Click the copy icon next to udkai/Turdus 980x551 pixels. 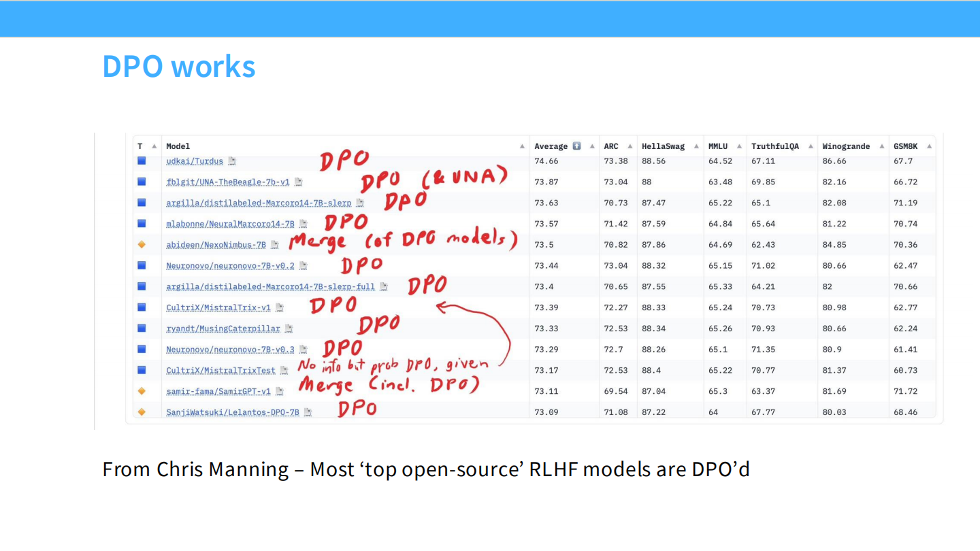[x=232, y=161]
